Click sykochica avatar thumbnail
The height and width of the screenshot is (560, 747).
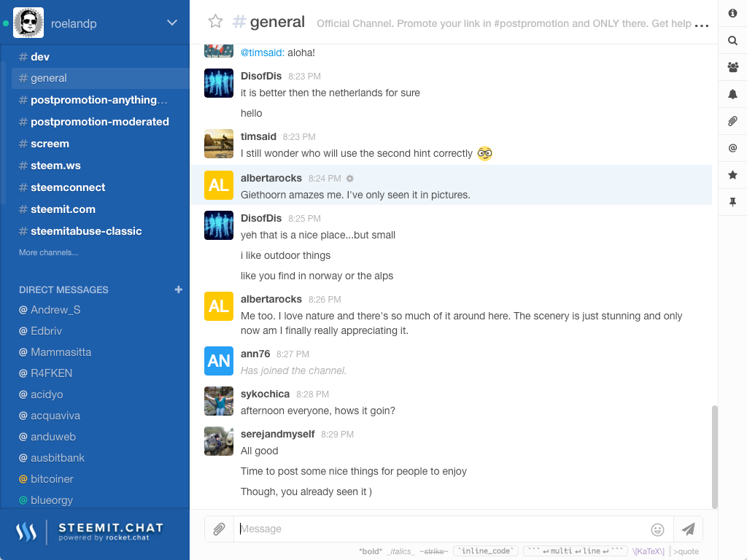tap(219, 401)
